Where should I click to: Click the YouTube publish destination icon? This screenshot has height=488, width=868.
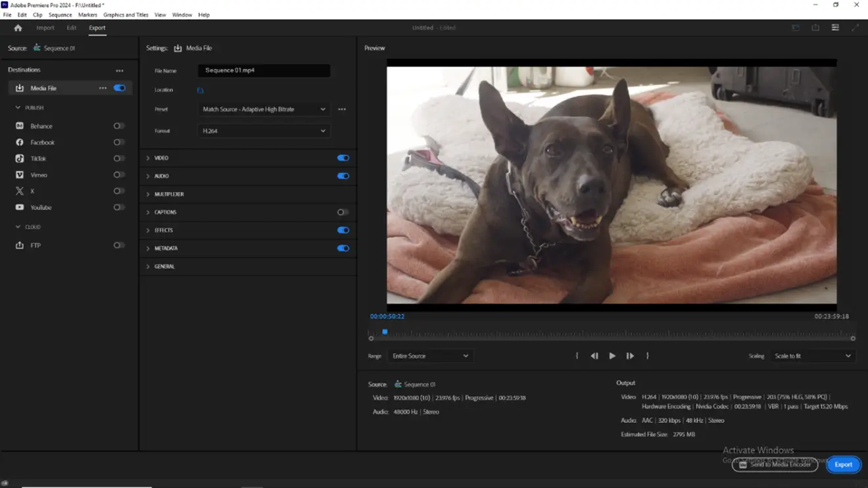coord(20,207)
